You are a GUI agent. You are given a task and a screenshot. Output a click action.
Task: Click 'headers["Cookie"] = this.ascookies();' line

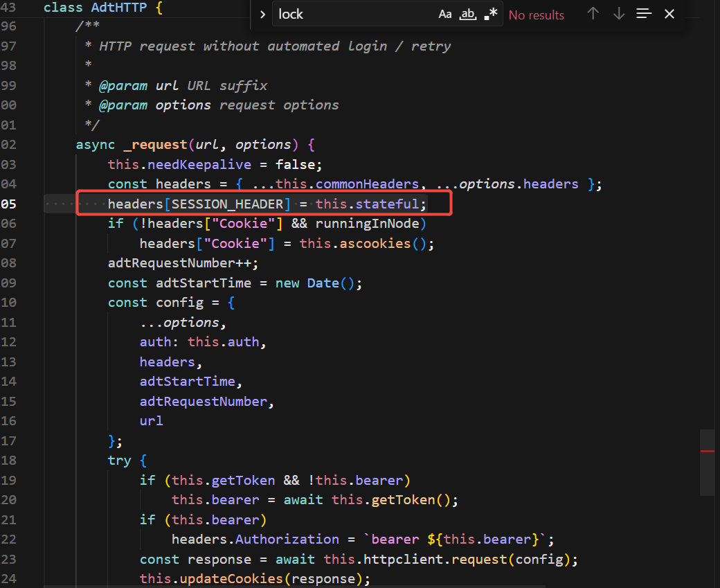point(287,244)
